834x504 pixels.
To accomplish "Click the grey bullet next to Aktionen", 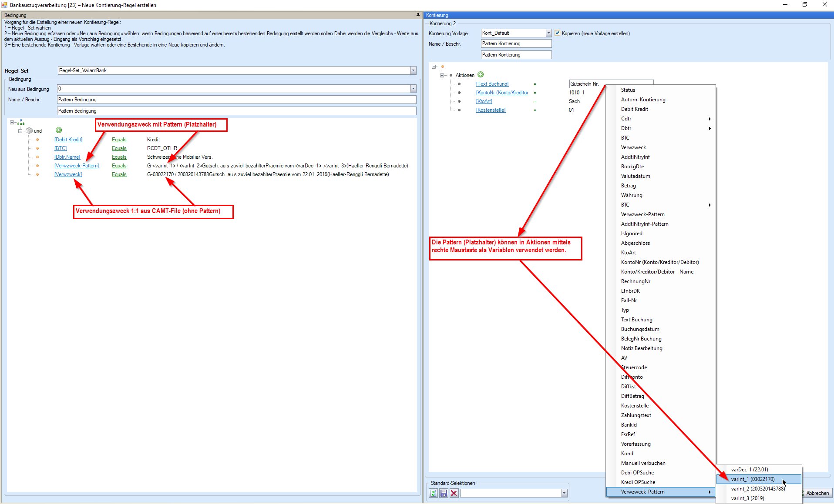I will pyautogui.click(x=451, y=75).
